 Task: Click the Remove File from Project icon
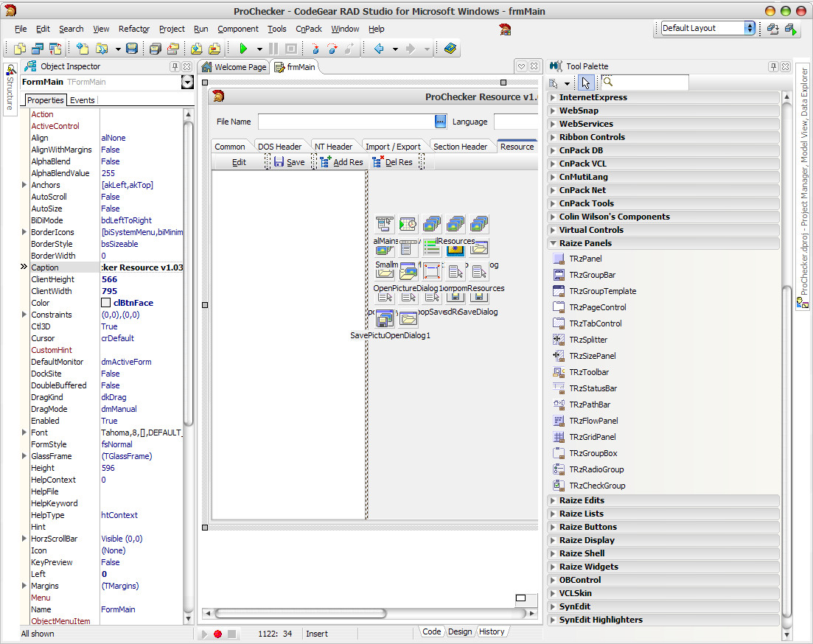pos(214,49)
